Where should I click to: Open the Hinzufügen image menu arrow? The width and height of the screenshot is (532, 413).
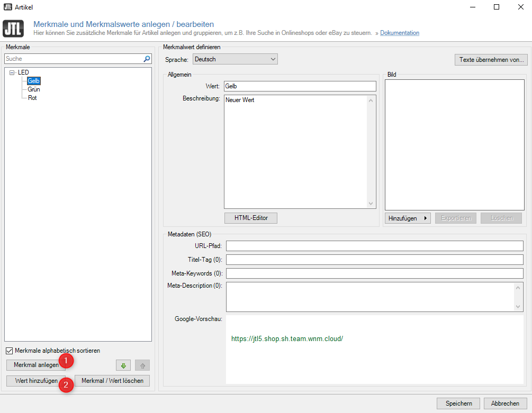pyautogui.click(x=426, y=218)
